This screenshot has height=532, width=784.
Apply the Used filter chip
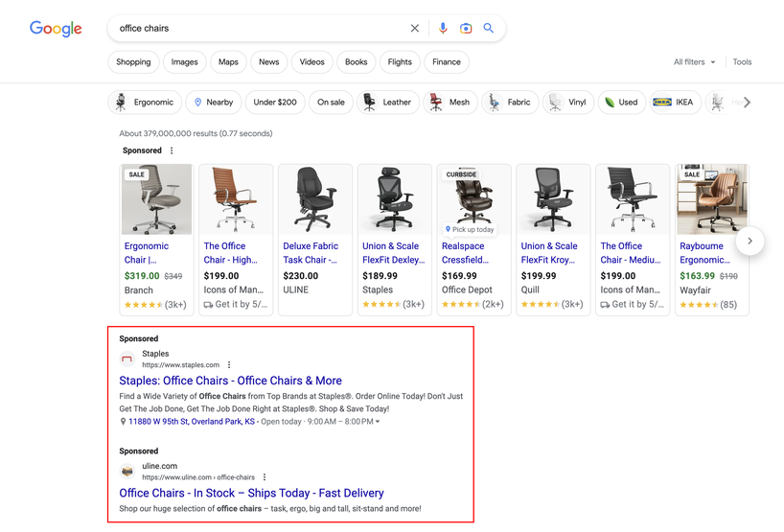622,102
